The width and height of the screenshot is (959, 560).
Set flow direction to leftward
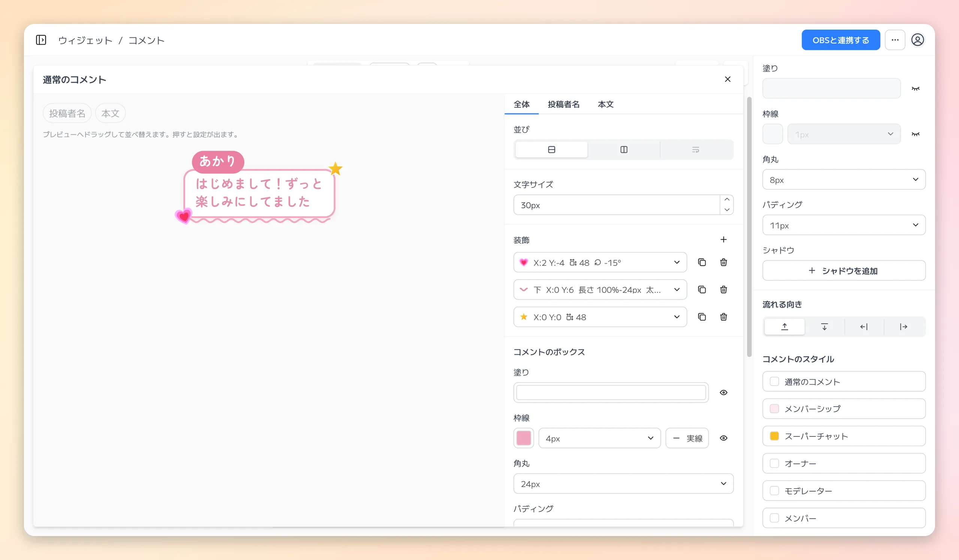coord(864,326)
